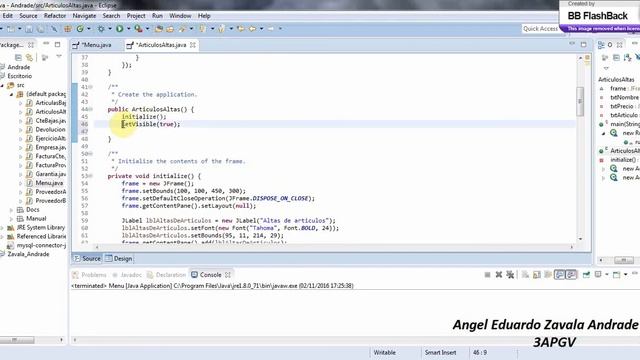Click the New Java Class green icon

80,29
